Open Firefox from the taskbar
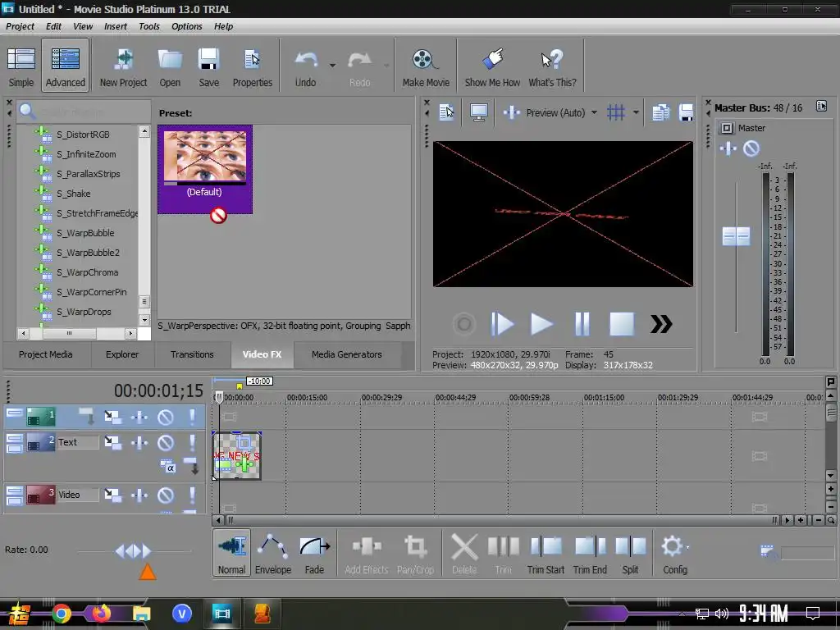The width and height of the screenshot is (840, 630). (101, 614)
